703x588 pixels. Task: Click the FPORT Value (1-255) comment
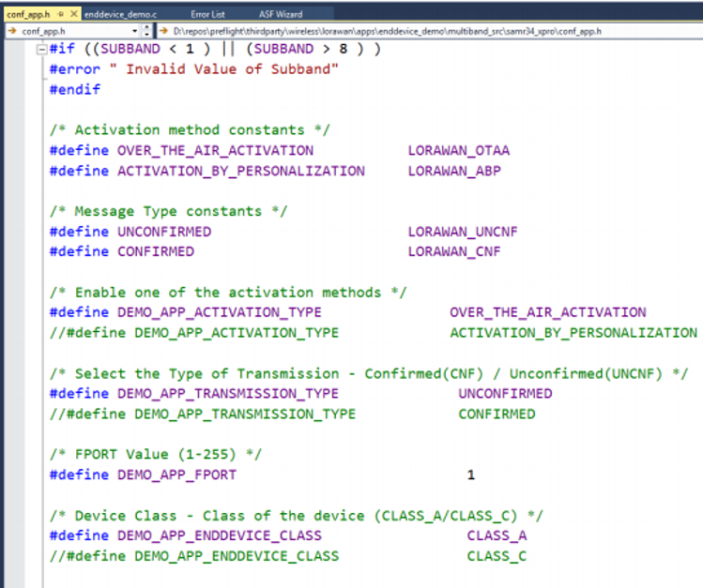(x=156, y=454)
